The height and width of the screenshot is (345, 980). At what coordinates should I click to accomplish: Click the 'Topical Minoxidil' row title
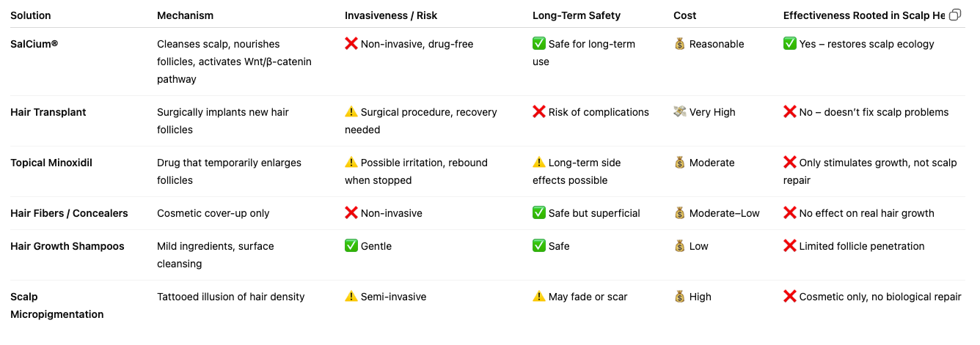tap(53, 163)
